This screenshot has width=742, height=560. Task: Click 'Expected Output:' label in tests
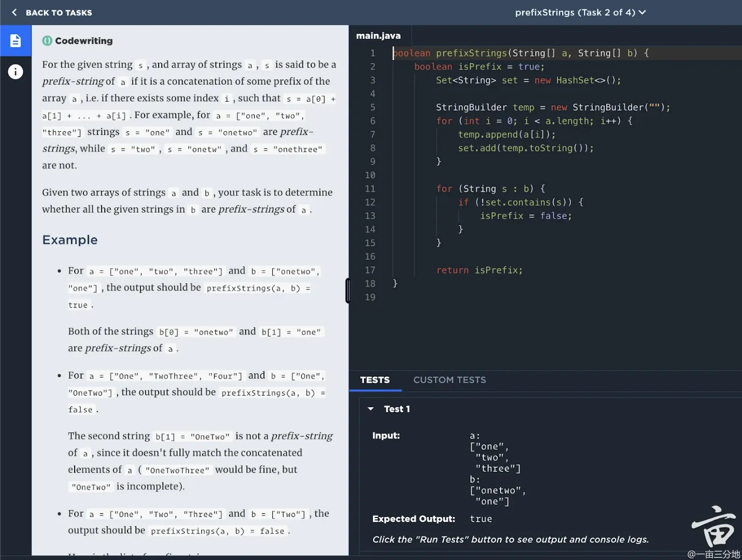click(414, 519)
